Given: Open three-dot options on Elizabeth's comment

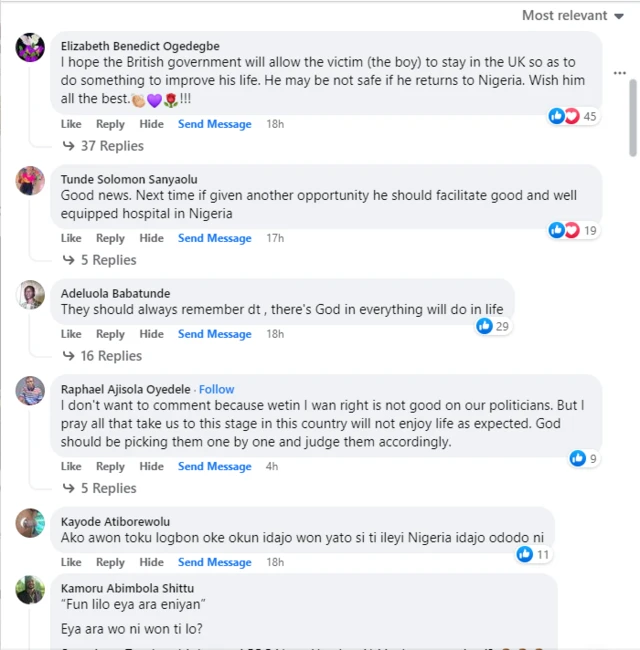Looking at the screenshot, I should [x=620, y=74].
